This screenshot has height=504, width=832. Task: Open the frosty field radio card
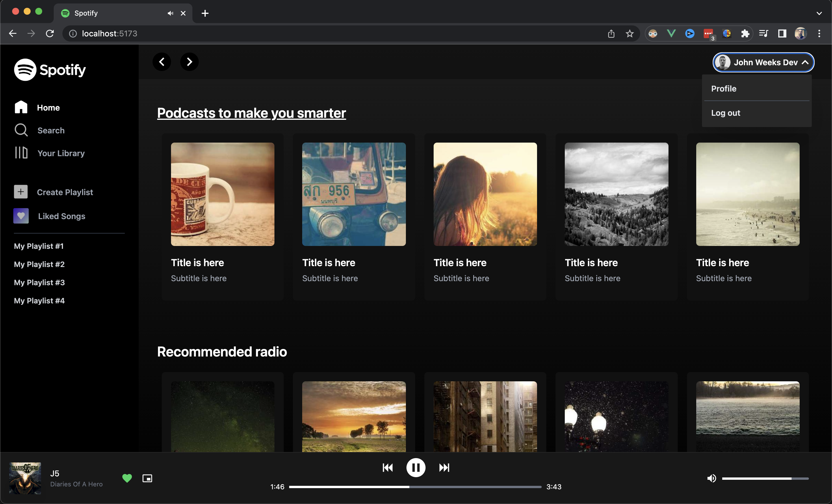pyautogui.click(x=748, y=412)
